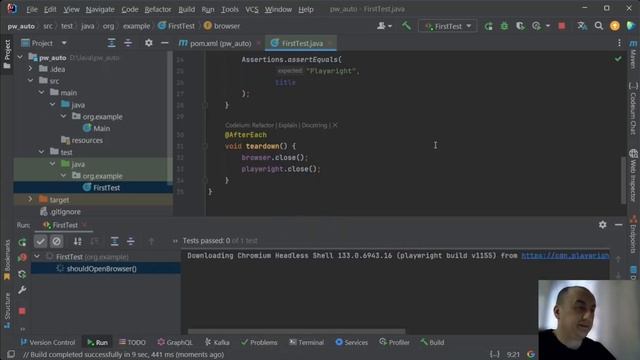Screen dimensions: 640x360
Task: Expand all test results in the Run panel
Action: click(115, 241)
